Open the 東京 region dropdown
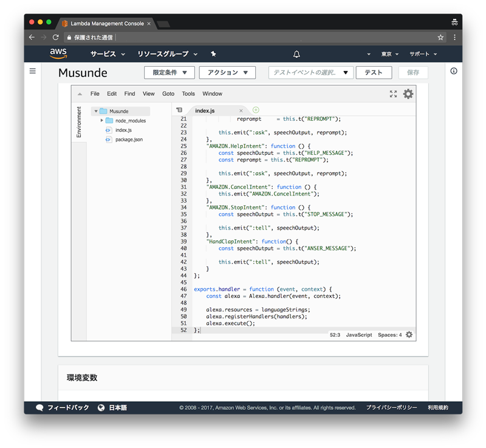Viewport: 486px width, 448px height. pyautogui.click(x=389, y=54)
